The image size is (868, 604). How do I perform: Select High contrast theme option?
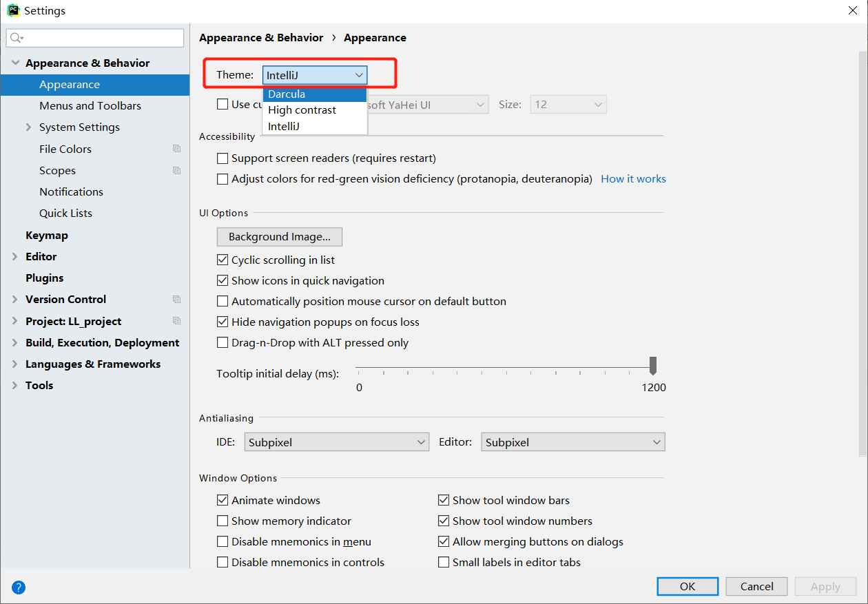click(x=315, y=110)
